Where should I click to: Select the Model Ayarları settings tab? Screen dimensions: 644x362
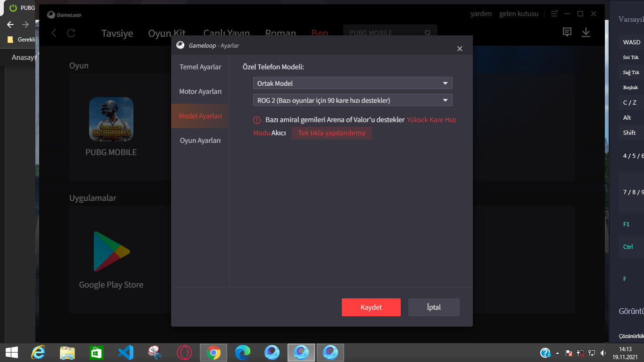pyautogui.click(x=200, y=116)
